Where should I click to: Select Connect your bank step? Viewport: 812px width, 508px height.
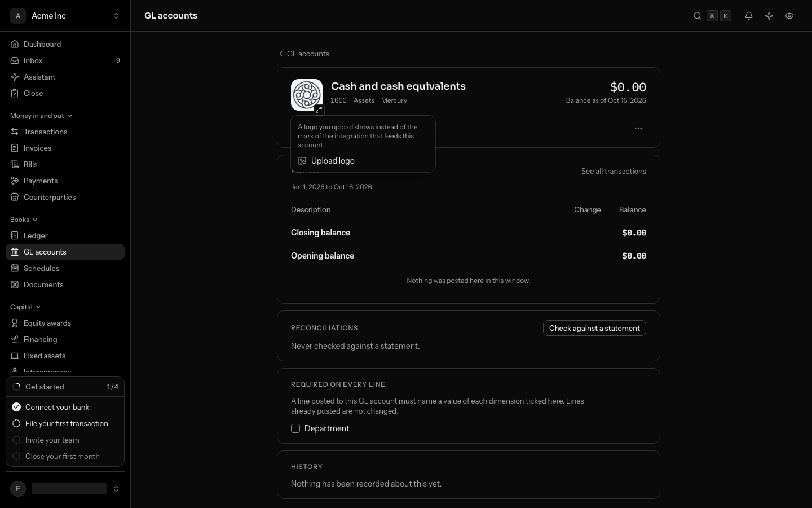pyautogui.click(x=65, y=407)
